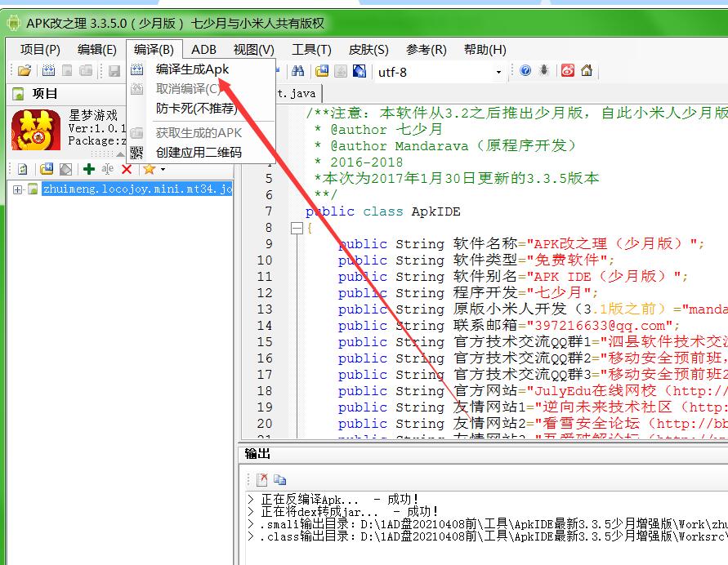Open the blue help question mark icon
The image size is (728, 565).
pos(525,71)
